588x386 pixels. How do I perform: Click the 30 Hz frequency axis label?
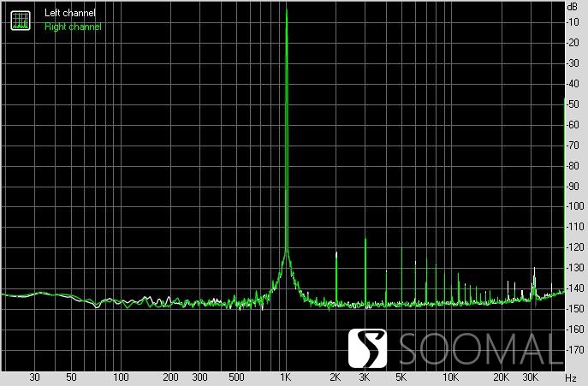click(35, 377)
